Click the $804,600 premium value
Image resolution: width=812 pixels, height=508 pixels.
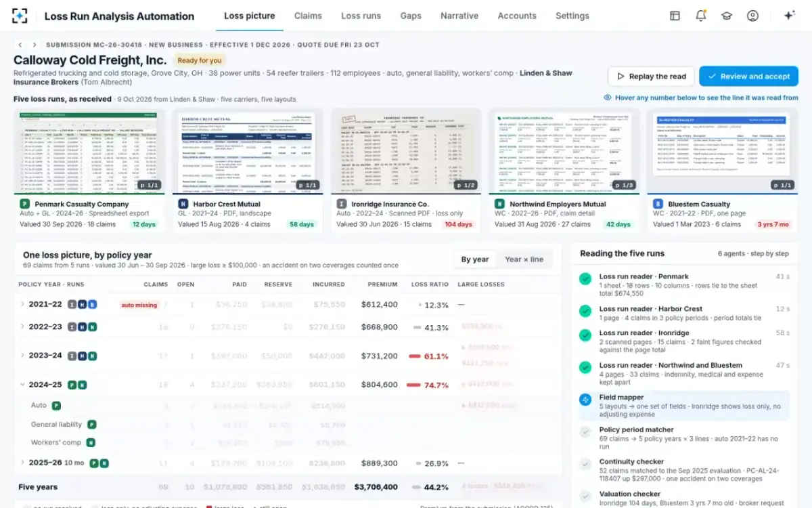pos(380,385)
